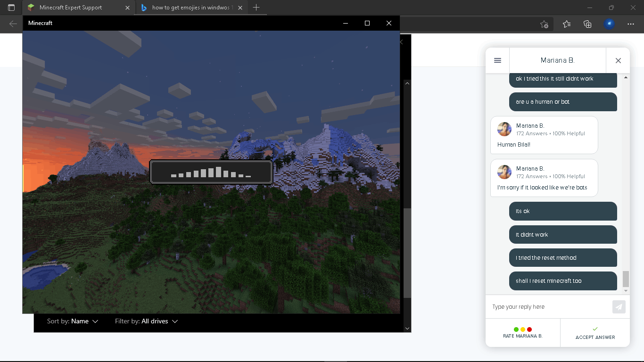Select the 'Human Bilal!' reply text

[514, 145]
